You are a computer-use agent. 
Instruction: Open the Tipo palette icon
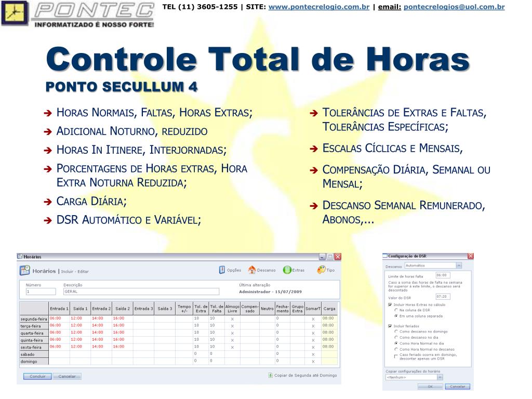(321, 270)
